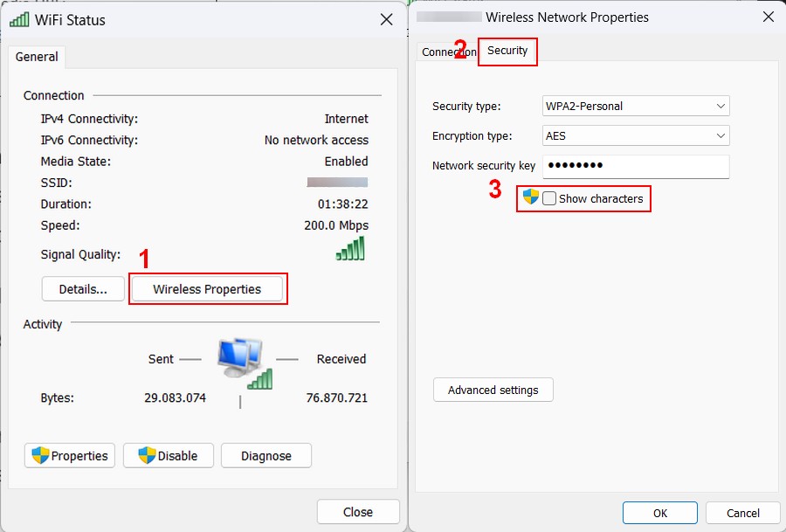Click the shield icon on Disable button
This screenshot has width=786, height=532.
pos(147,455)
